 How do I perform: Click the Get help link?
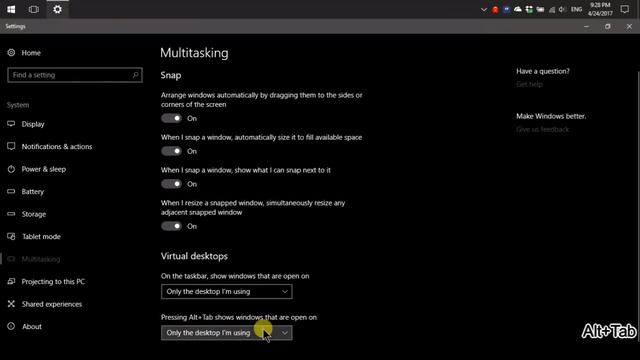click(x=529, y=84)
